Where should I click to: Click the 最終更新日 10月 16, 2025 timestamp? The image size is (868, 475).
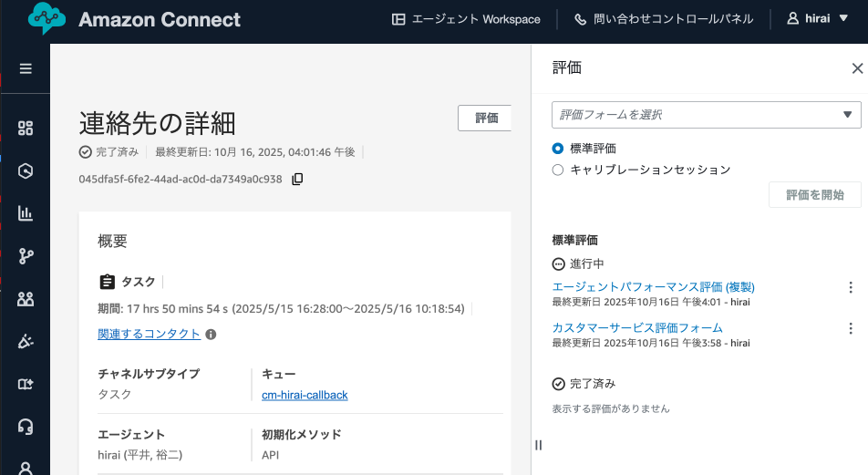[x=254, y=152]
